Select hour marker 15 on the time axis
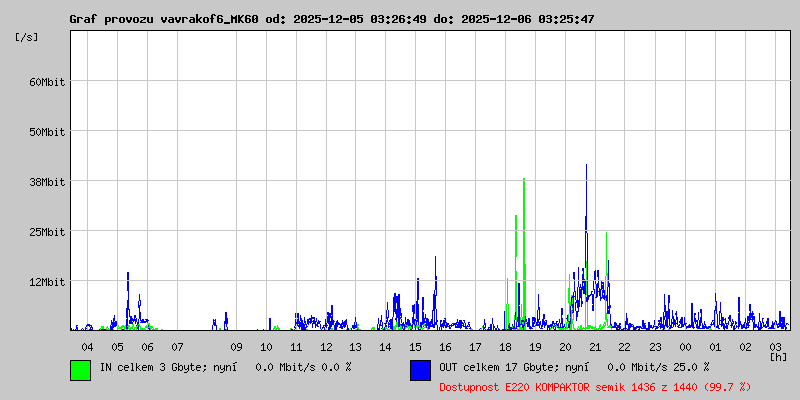 click(415, 347)
